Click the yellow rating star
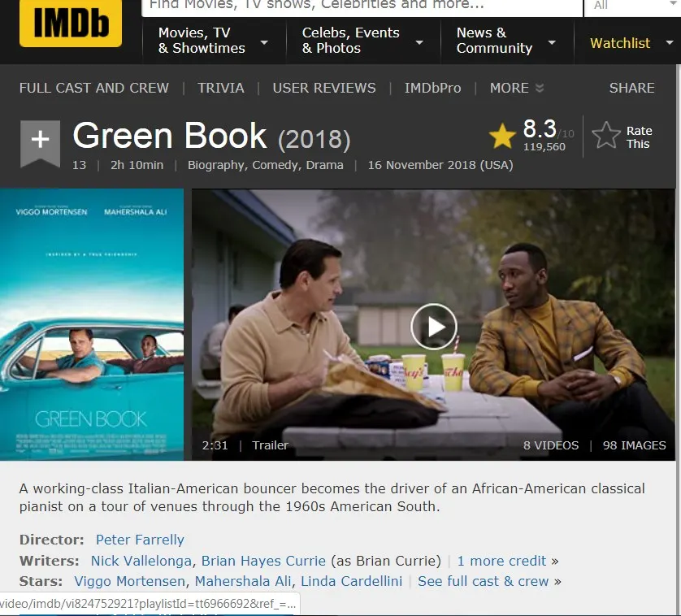Image resolution: width=681 pixels, height=616 pixels. point(502,136)
